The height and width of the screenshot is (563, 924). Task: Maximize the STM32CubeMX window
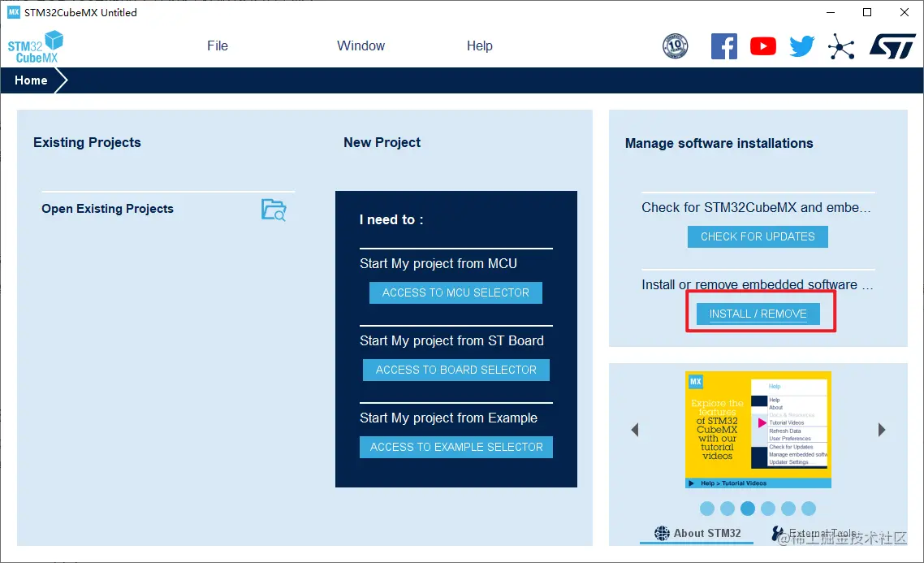(867, 12)
